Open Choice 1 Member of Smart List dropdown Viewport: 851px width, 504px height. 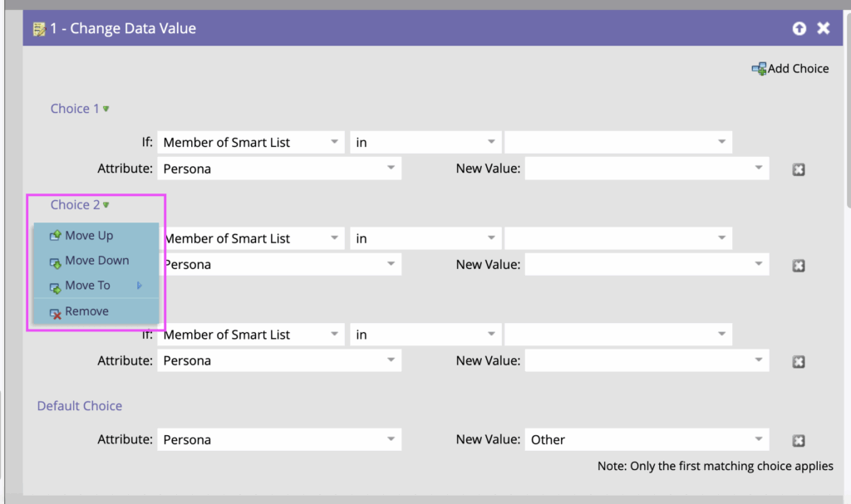pos(250,143)
